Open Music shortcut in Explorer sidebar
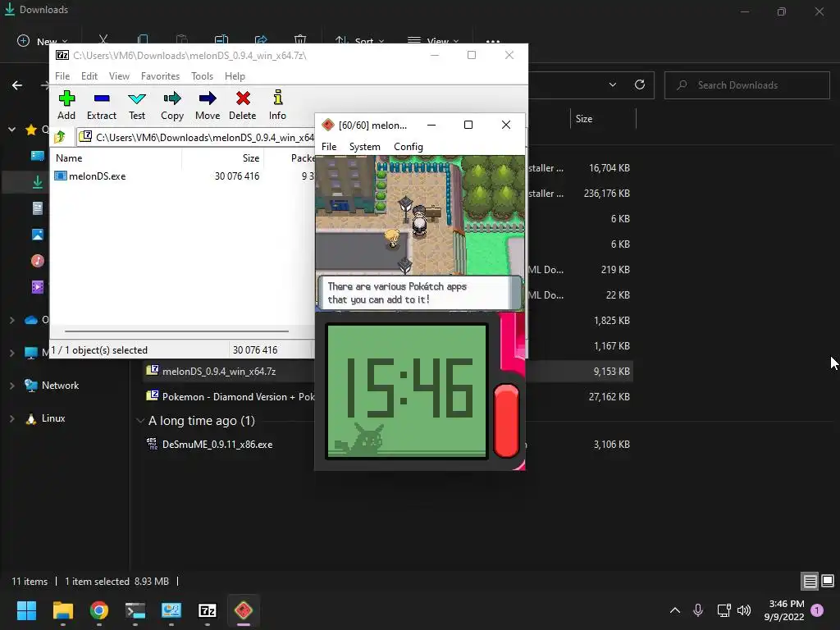The width and height of the screenshot is (840, 630). click(38, 261)
